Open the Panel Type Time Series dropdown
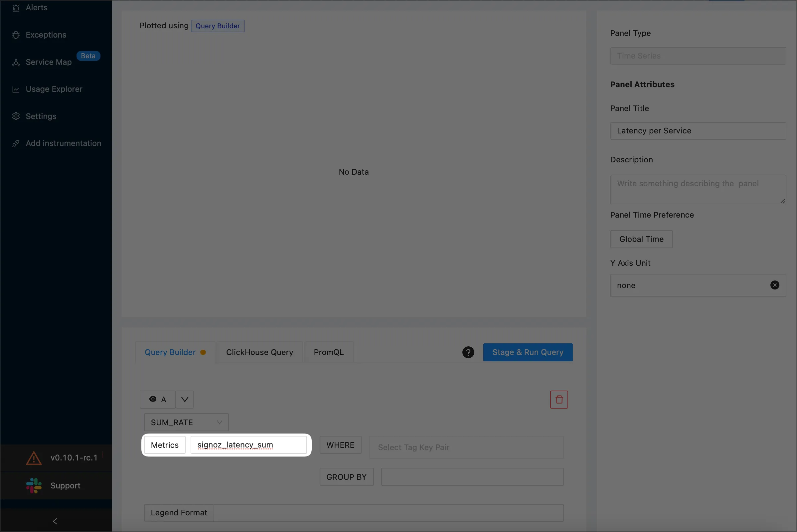 [698, 56]
